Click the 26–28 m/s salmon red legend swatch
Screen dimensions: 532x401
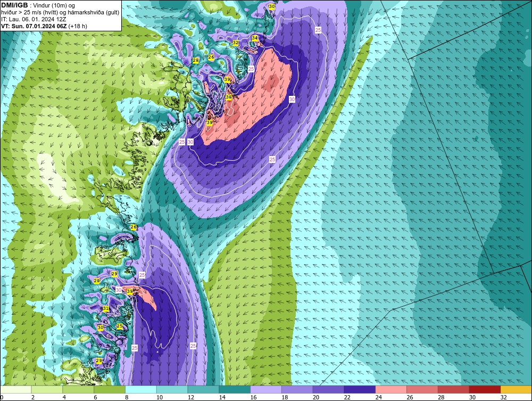point(422,389)
